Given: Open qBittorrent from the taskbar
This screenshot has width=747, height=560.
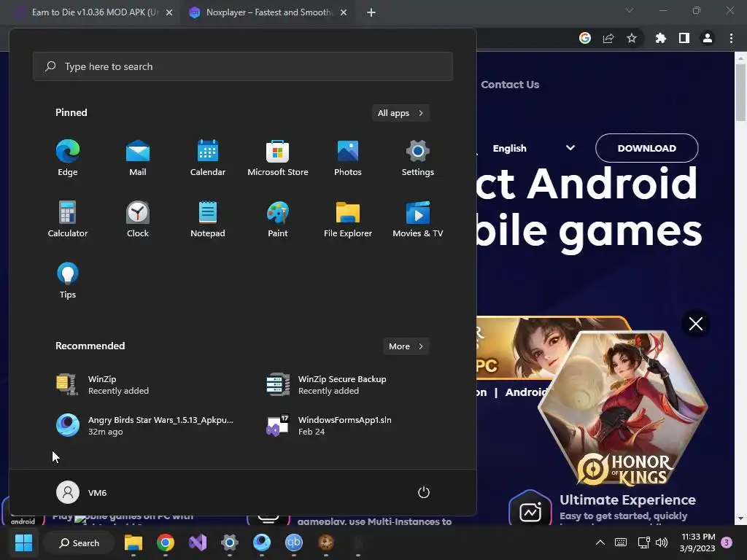Looking at the screenshot, I should tap(293, 542).
